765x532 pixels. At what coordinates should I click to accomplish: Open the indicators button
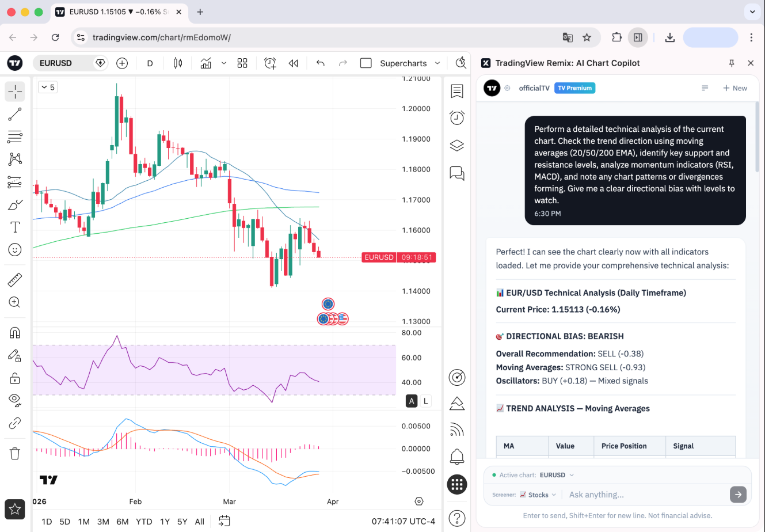[206, 63]
